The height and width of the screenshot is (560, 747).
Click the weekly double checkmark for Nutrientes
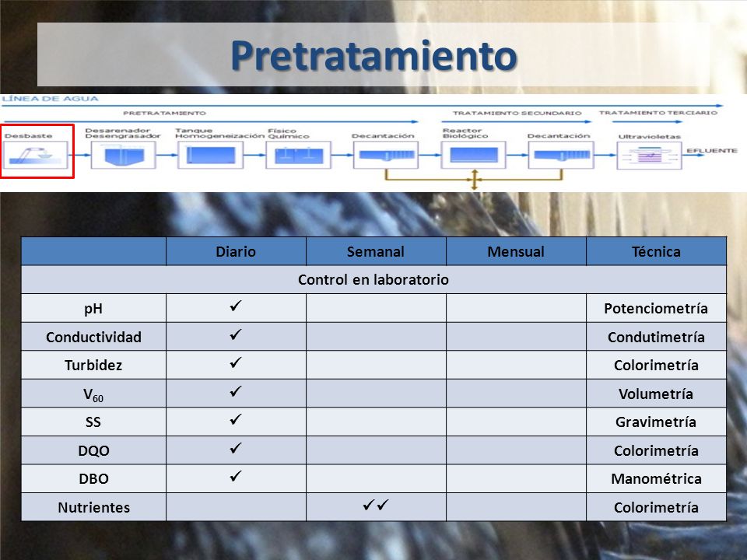pos(376,504)
